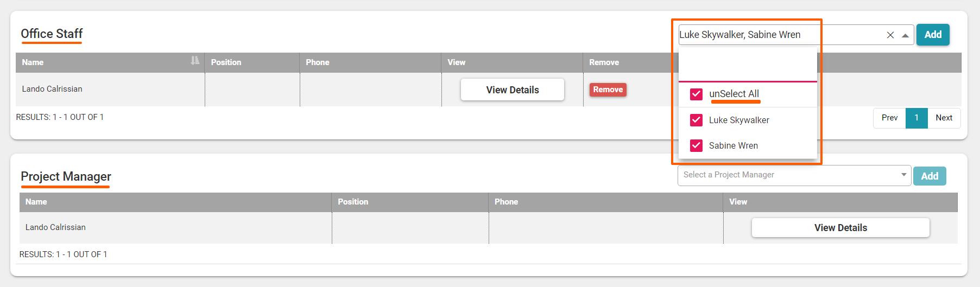Open View Details in Project Manager table
The image size is (980, 287).
pyautogui.click(x=840, y=228)
